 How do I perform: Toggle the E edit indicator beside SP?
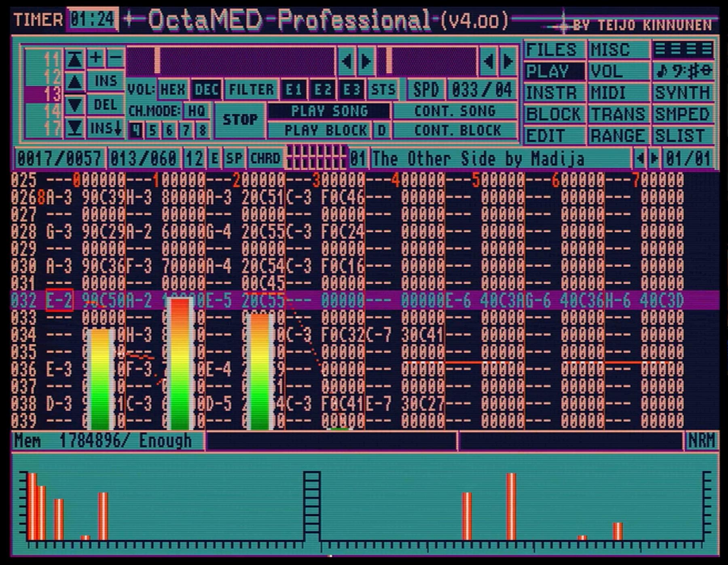(x=214, y=158)
